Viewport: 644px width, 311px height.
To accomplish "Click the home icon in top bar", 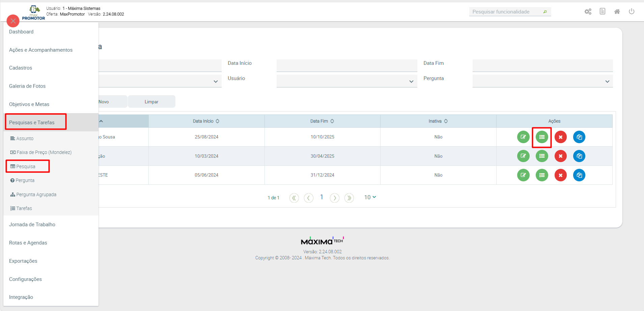I will point(617,12).
